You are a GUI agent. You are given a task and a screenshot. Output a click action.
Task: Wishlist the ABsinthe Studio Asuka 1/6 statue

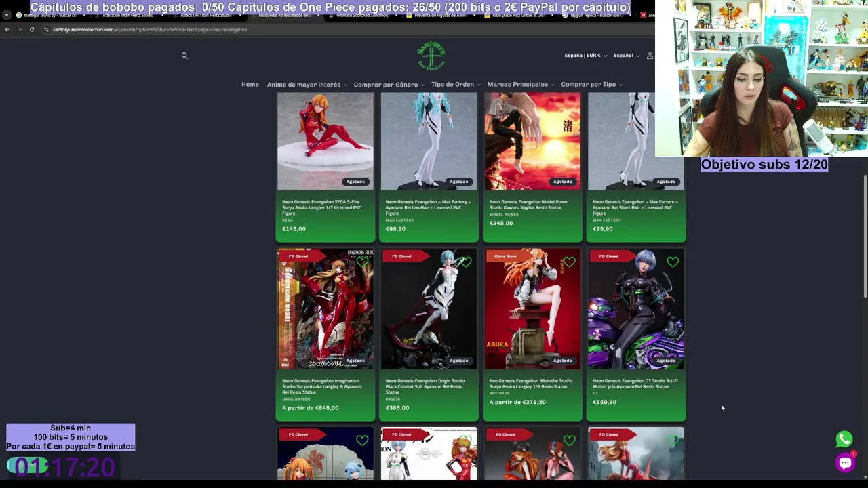569,262
